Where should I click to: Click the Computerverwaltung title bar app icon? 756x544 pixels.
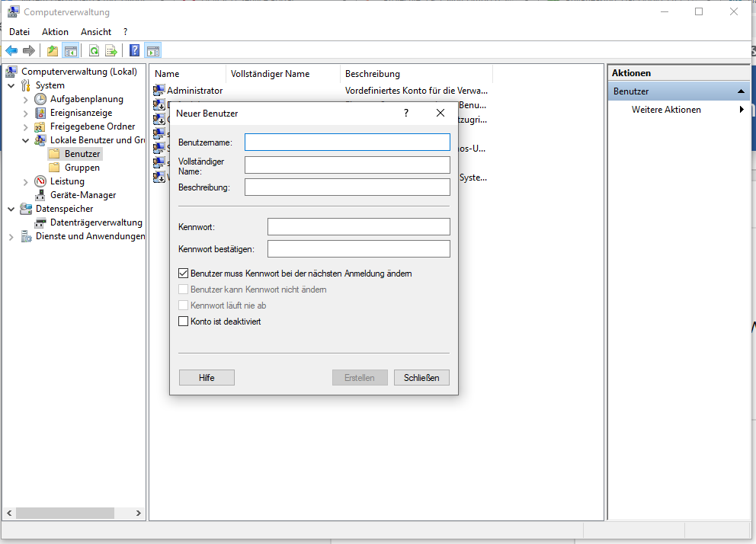pos(13,11)
